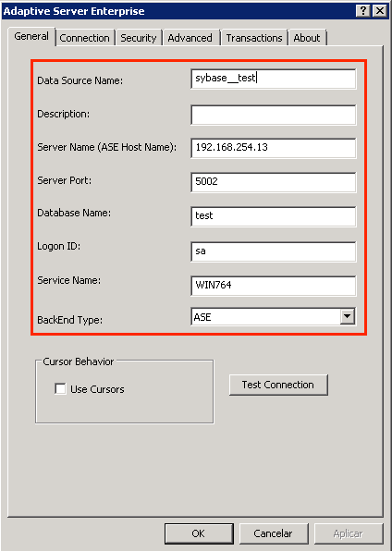392x551 pixels.
Task: Confirm with the OK button
Action: [199, 533]
